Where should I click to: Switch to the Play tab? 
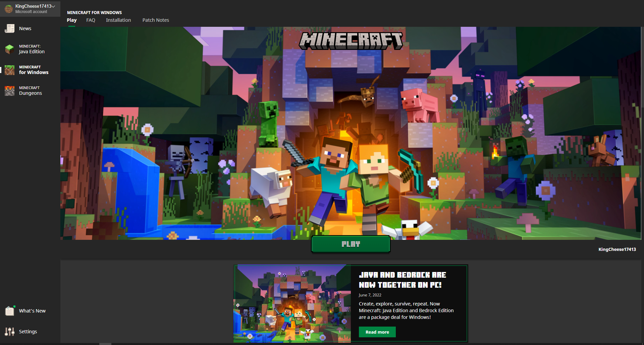tap(72, 20)
